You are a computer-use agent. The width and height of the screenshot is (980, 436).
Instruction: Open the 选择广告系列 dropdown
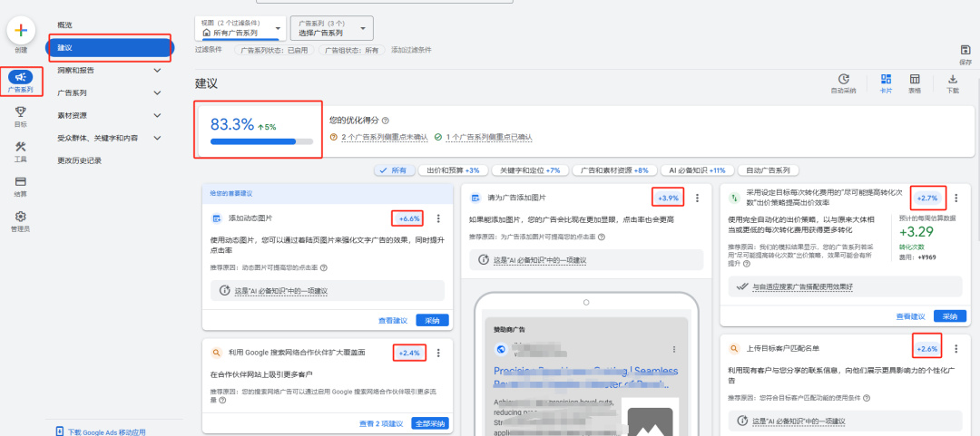tap(332, 29)
